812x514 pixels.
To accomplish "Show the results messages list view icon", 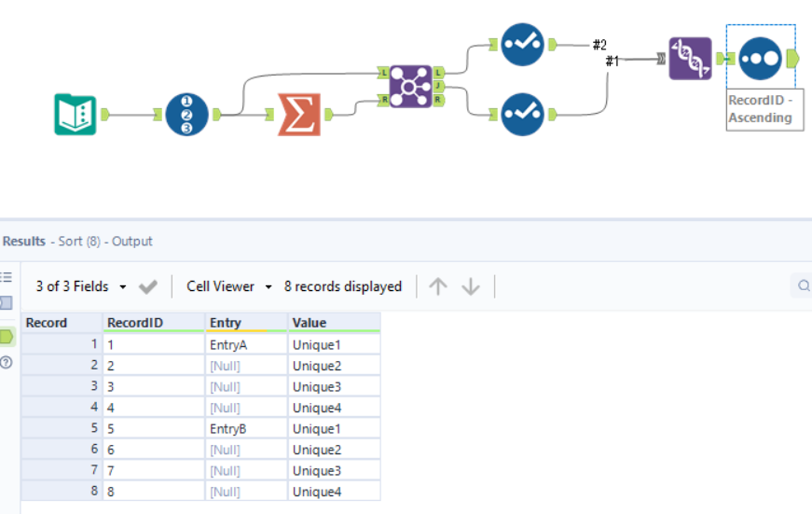I will pyautogui.click(x=7, y=277).
